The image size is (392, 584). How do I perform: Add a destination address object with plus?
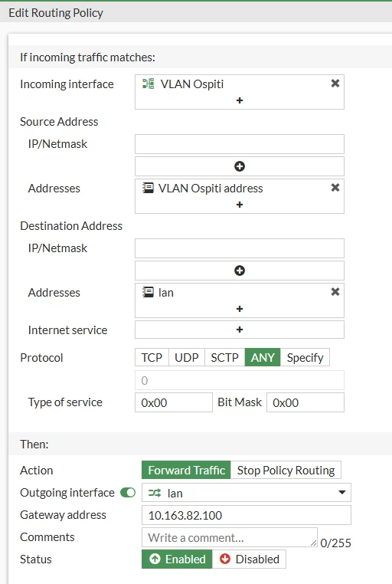(240, 309)
